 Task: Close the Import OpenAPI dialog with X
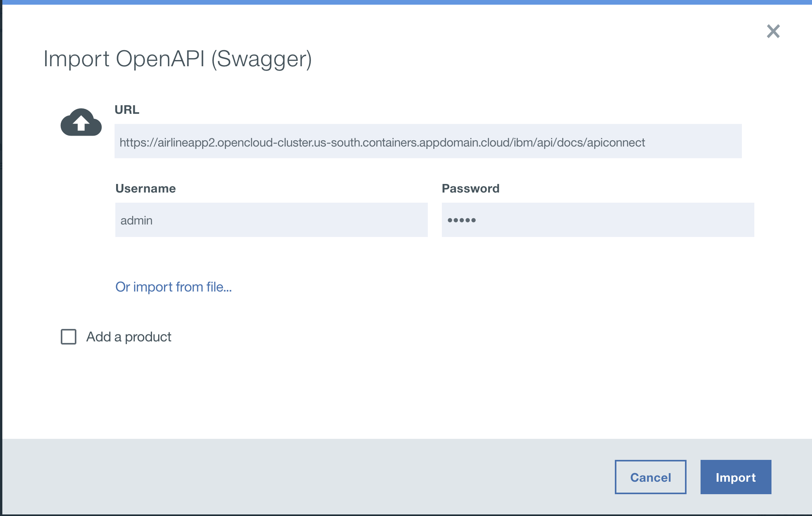click(x=773, y=31)
